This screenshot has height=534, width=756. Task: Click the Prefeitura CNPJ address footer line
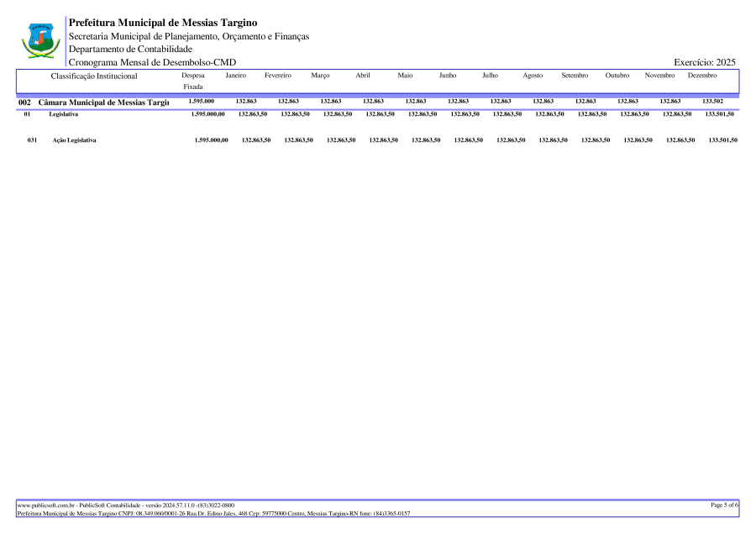213,513
